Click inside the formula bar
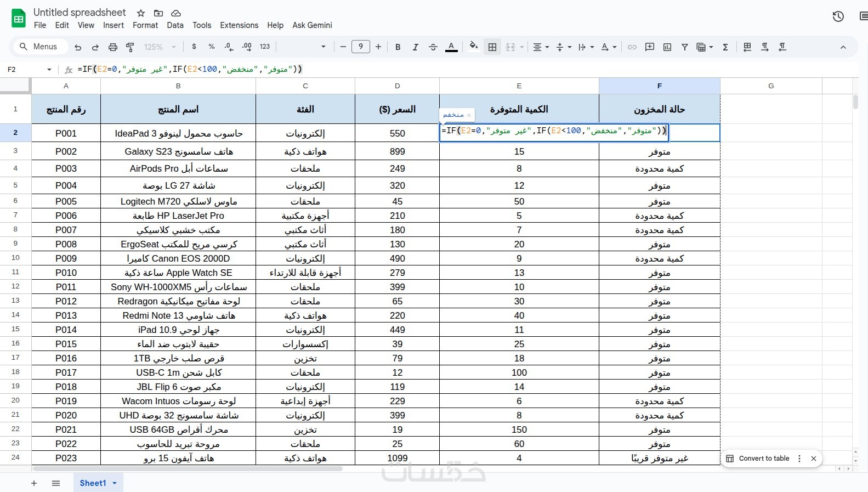The width and height of the screenshot is (868, 492). pyautogui.click(x=466, y=69)
